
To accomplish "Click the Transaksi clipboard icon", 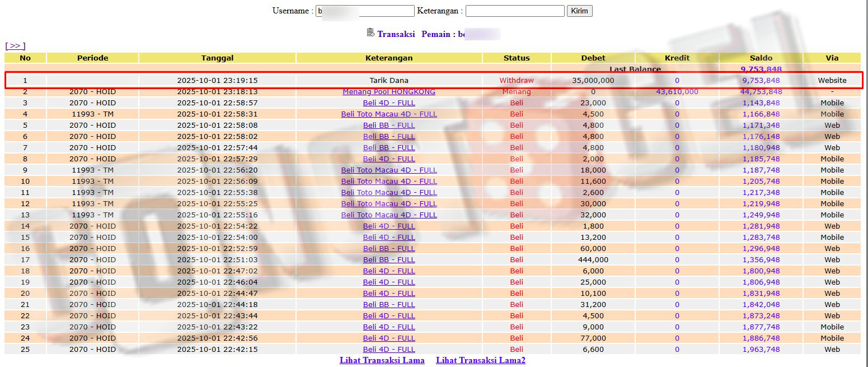I will point(370,32).
